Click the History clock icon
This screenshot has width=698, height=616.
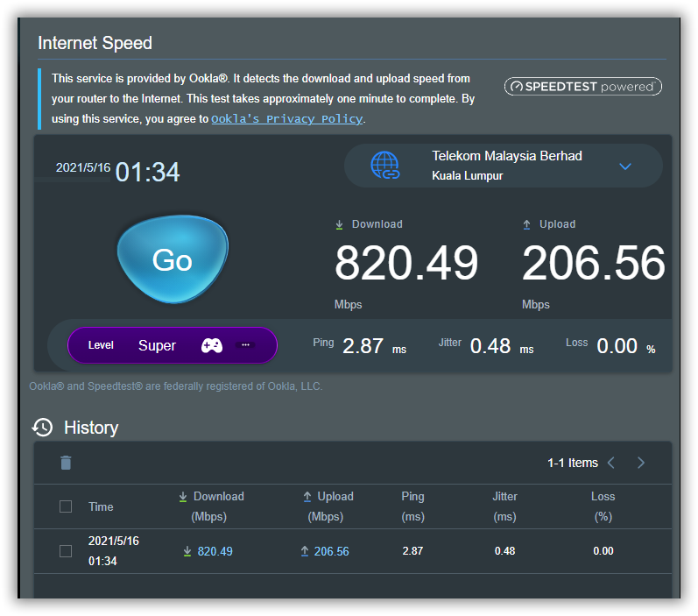click(x=42, y=428)
